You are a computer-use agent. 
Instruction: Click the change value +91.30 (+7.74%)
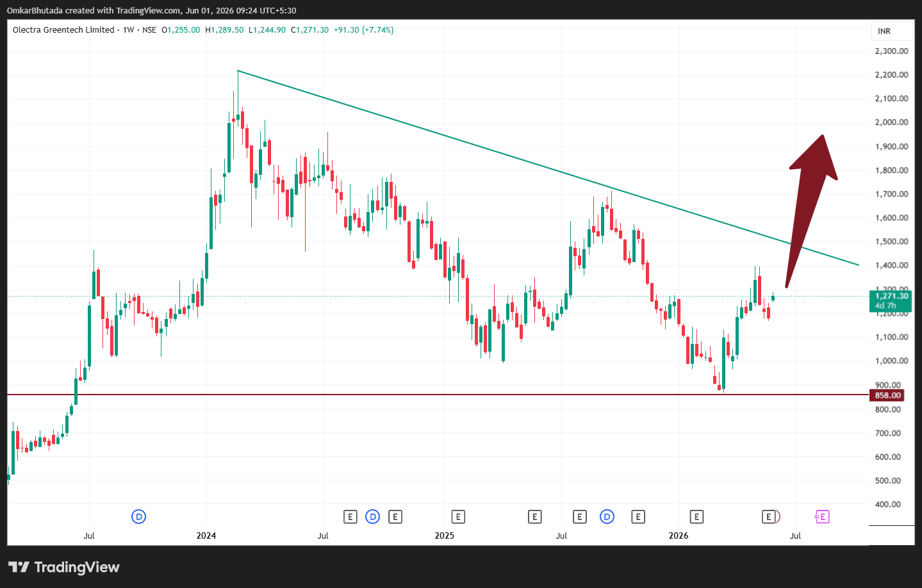pos(363,30)
